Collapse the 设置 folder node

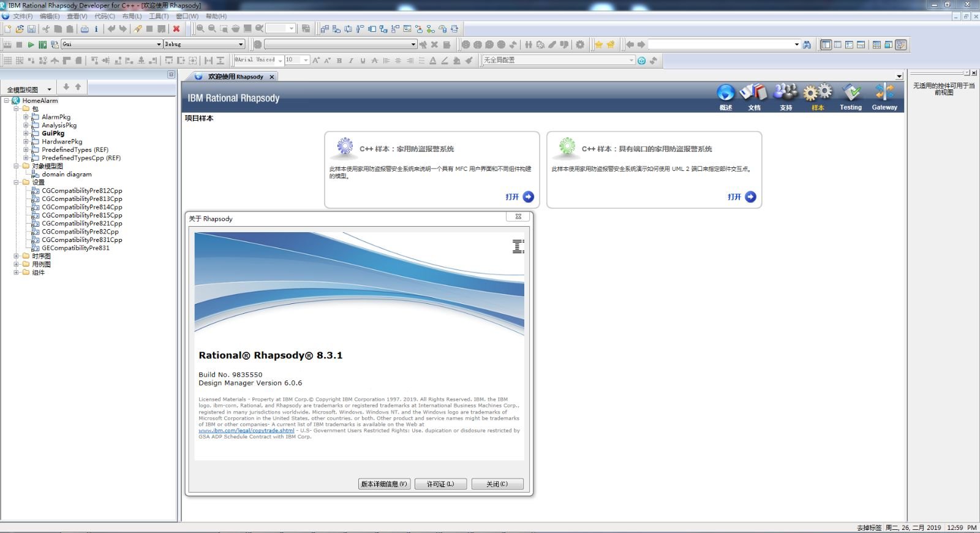point(16,183)
